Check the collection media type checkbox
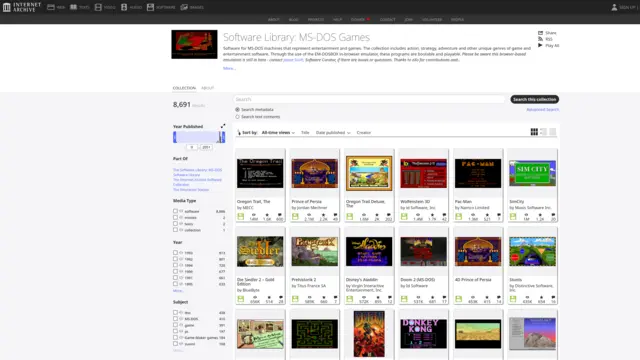 click(x=175, y=230)
